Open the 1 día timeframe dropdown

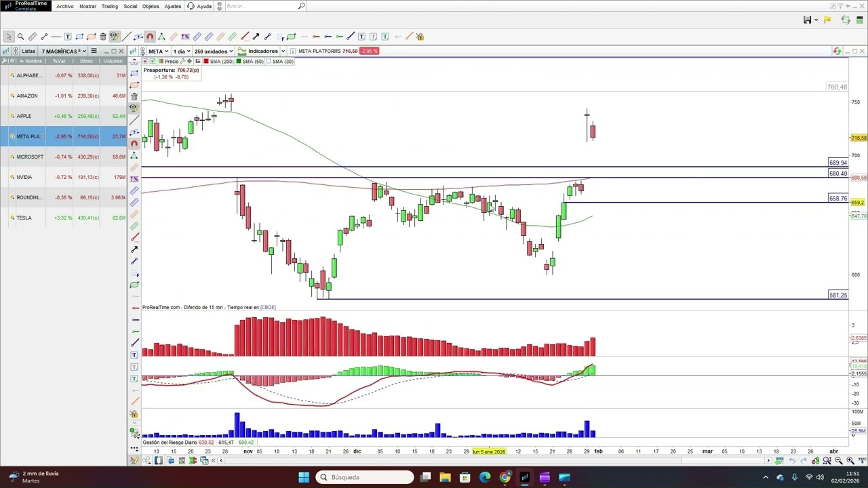coord(182,52)
